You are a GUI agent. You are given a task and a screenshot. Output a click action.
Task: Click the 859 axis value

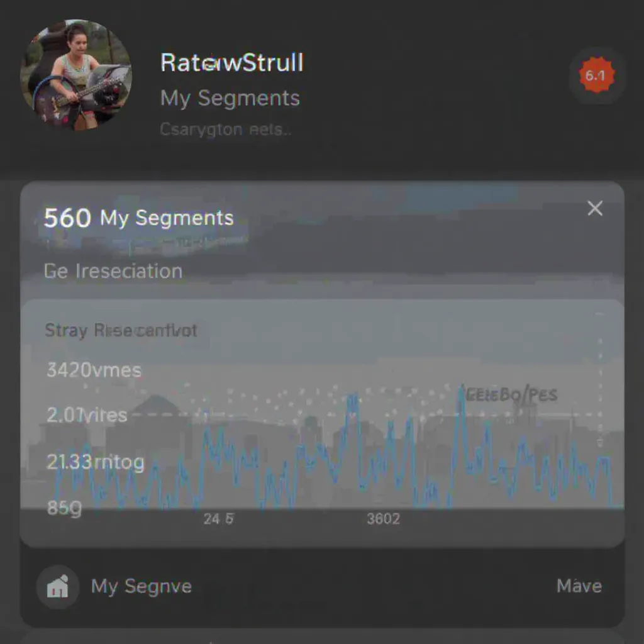pos(65,508)
